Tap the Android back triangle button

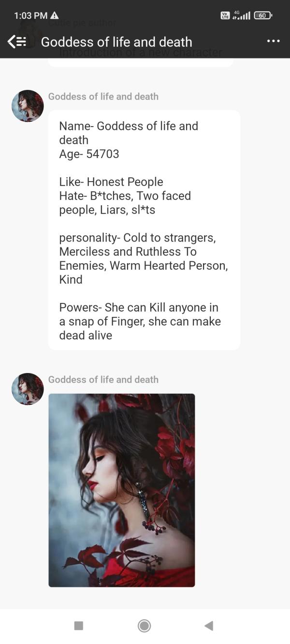tap(209, 626)
